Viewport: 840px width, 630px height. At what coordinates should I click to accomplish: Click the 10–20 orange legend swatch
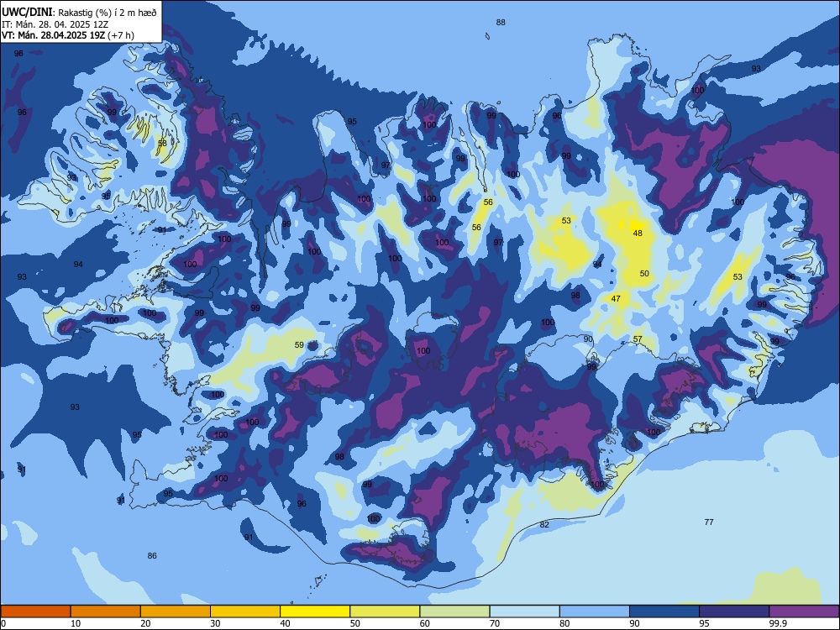(x=106, y=612)
